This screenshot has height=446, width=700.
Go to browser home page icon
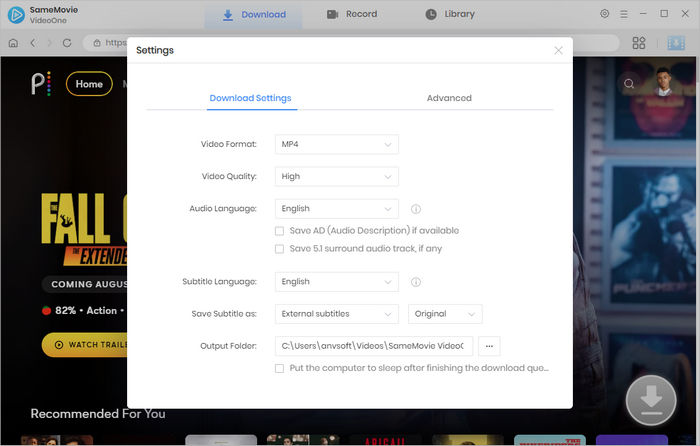[13, 43]
